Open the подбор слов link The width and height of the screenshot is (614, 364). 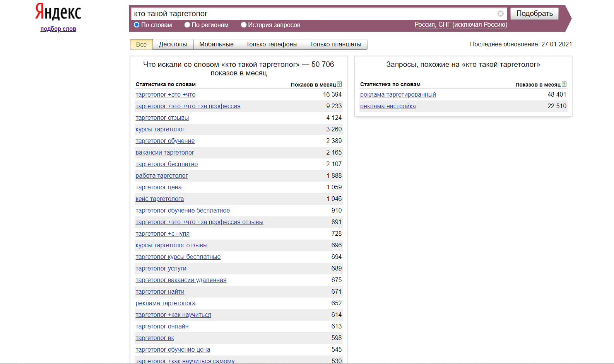coord(58,29)
